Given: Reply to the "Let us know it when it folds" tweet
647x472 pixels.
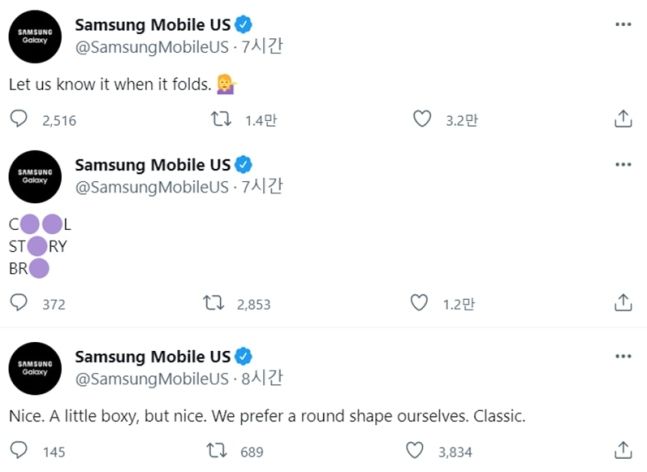Looking at the screenshot, I should [19, 119].
